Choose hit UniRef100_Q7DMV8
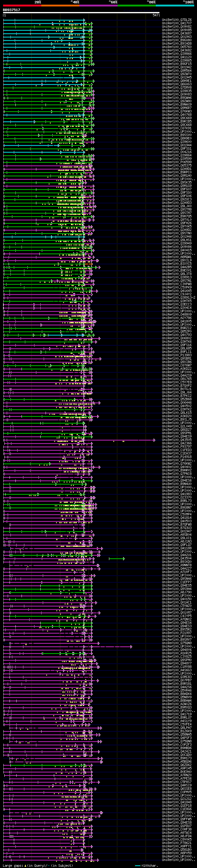 [x=177, y=88]
